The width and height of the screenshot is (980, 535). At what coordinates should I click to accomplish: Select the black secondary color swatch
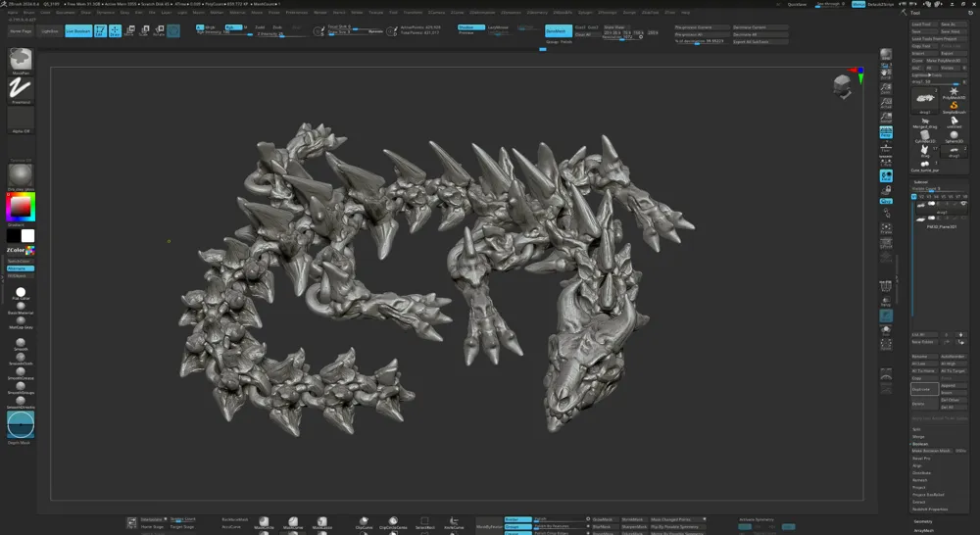[x=13, y=235]
